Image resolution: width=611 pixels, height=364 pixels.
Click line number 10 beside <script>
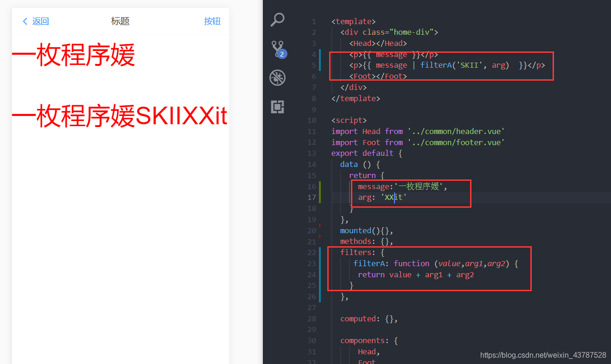point(312,121)
